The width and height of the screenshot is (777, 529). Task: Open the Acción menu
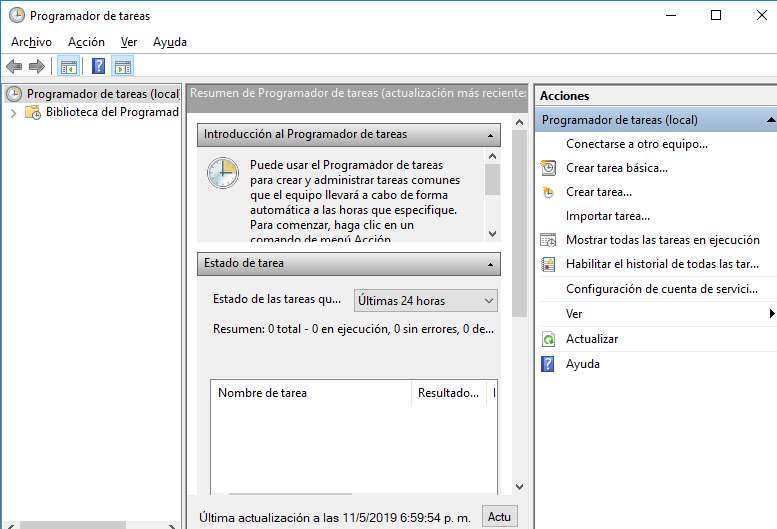[86, 42]
